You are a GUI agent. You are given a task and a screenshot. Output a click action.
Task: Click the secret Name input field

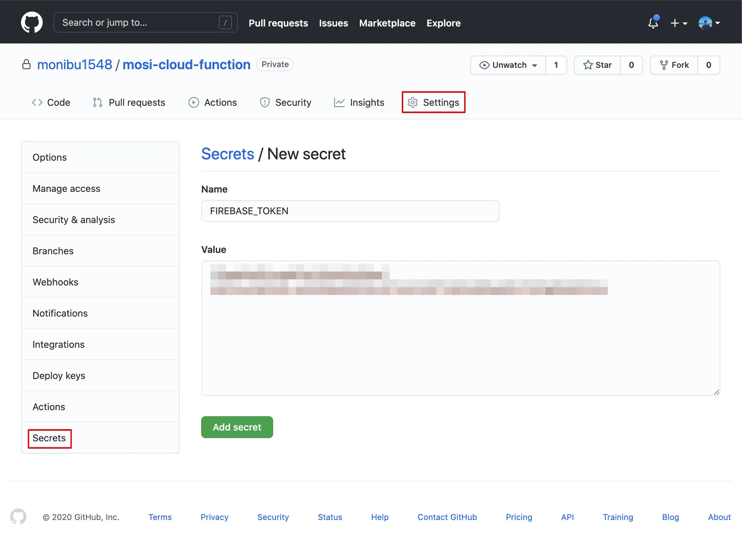[x=350, y=211]
